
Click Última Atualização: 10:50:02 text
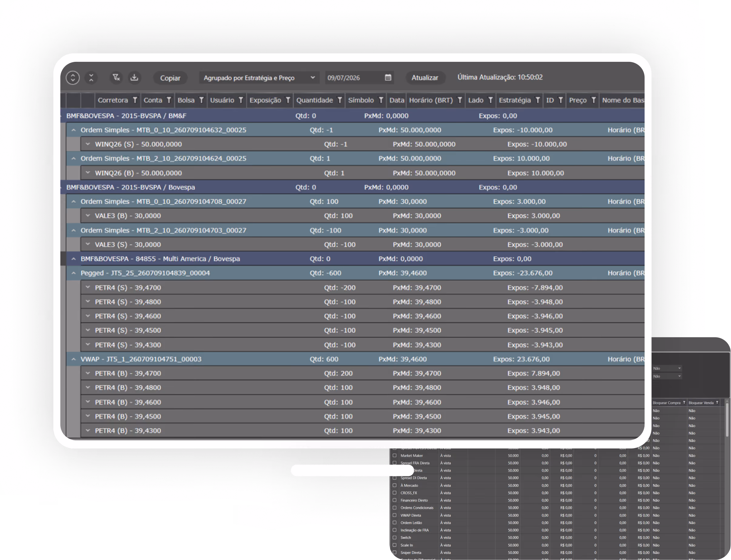click(500, 77)
